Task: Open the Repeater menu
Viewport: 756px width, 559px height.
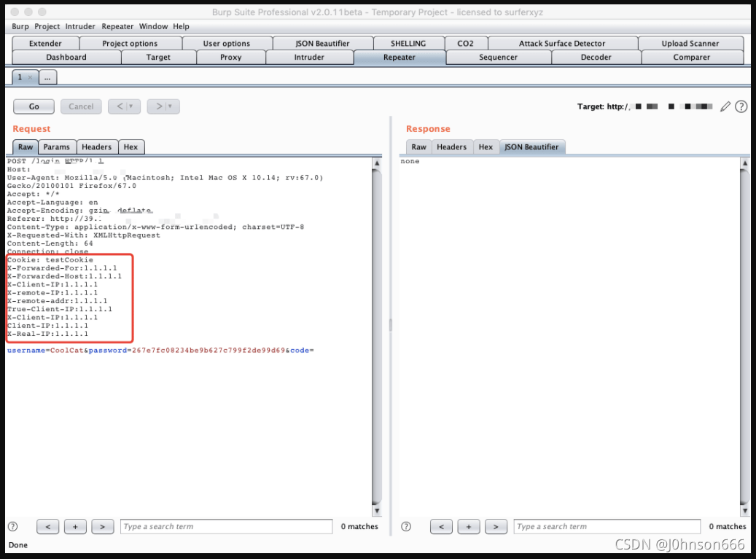Action: [x=117, y=26]
